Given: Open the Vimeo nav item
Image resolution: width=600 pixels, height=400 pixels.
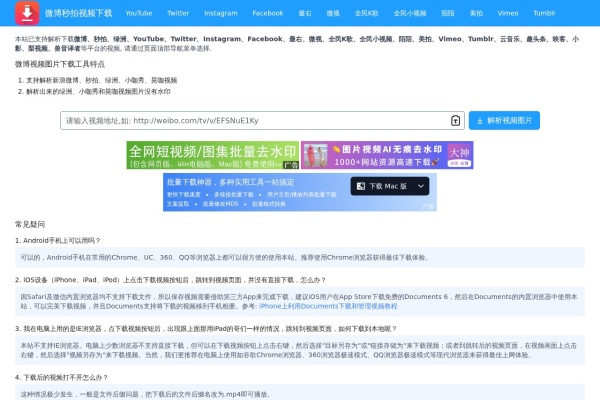Looking at the screenshot, I should (508, 13).
